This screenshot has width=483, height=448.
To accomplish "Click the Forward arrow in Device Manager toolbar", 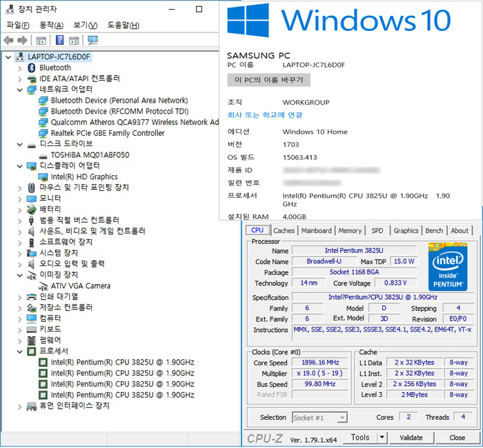I will 23,40.
